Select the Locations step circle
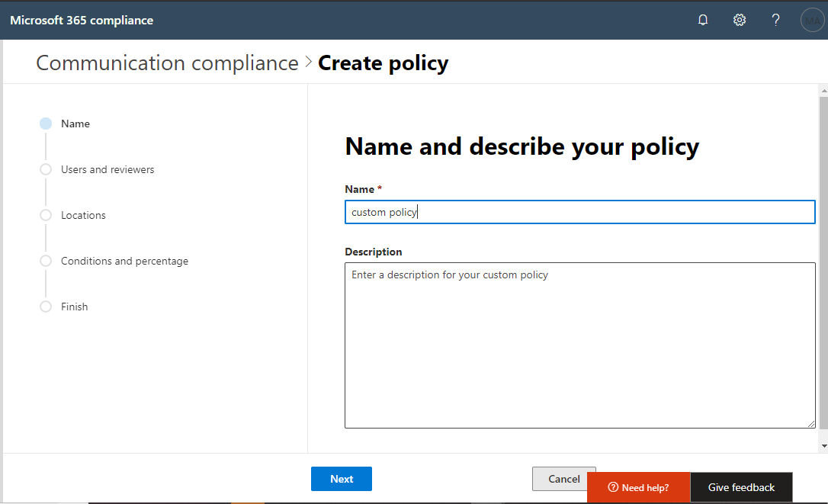This screenshot has width=828, height=504. tap(46, 215)
